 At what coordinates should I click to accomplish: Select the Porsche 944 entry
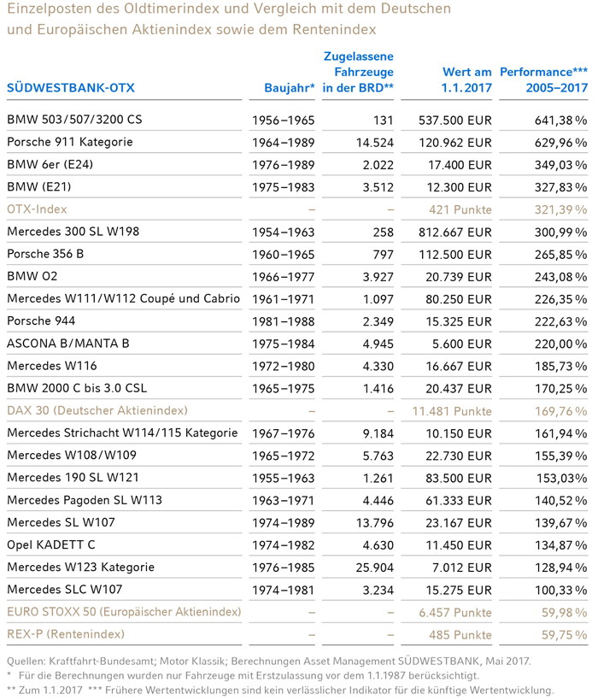tap(41, 321)
